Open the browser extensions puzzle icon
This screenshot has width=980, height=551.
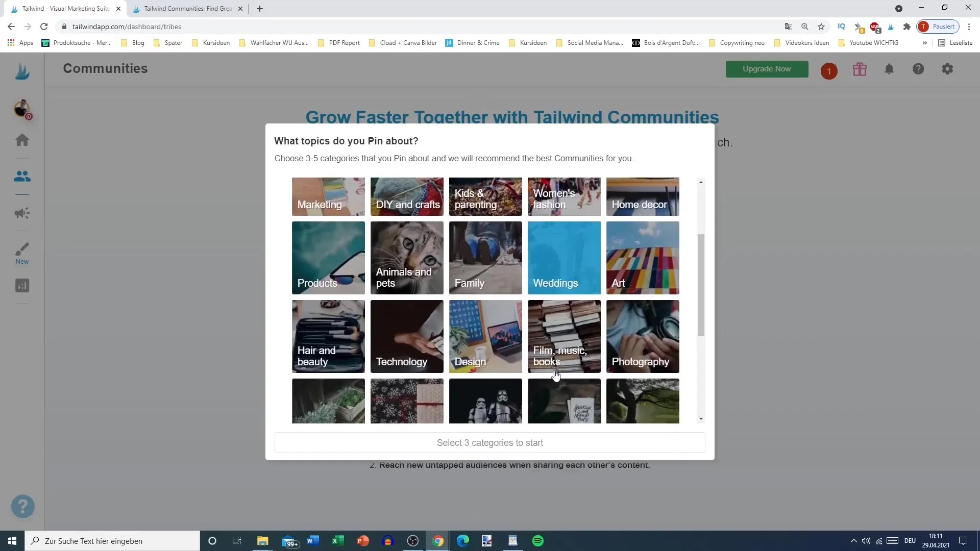click(x=907, y=27)
